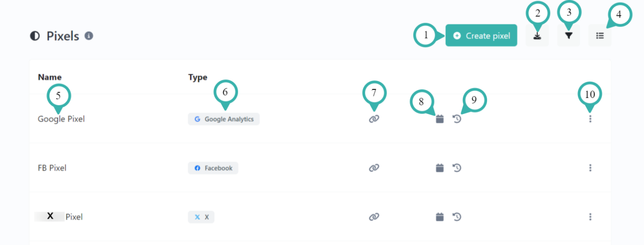Click the Create pixel button
The width and height of the screenshot is (644, 245).
tap(481, 36)
